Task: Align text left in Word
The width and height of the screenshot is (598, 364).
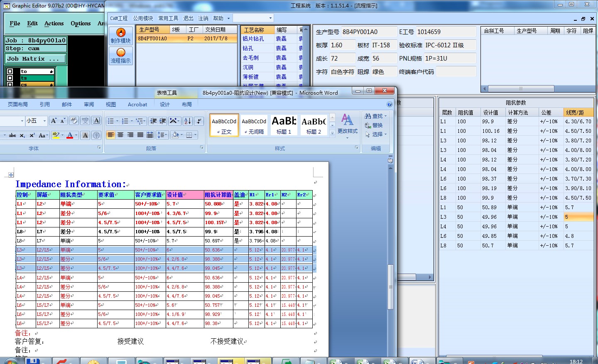Action: coord(110,135)
